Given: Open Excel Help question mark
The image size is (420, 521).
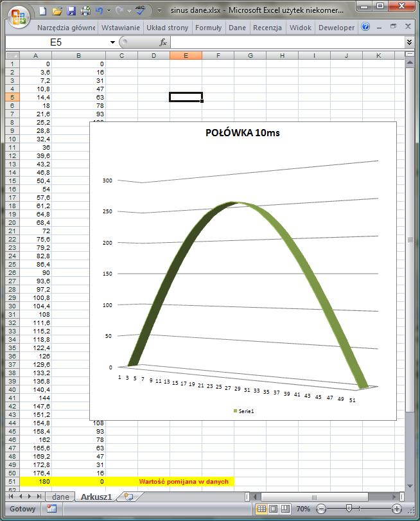Looking at the screenshot, I should tap(365, 26).
